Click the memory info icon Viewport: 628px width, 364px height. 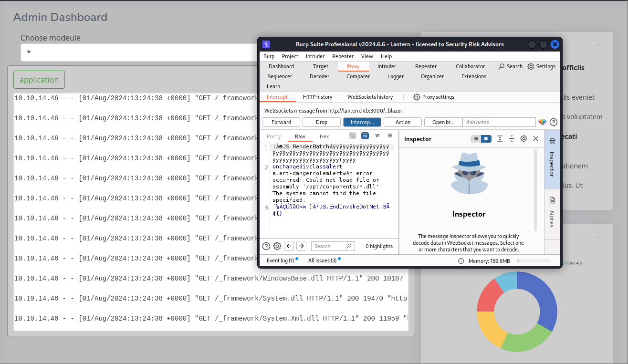point(461,261)
